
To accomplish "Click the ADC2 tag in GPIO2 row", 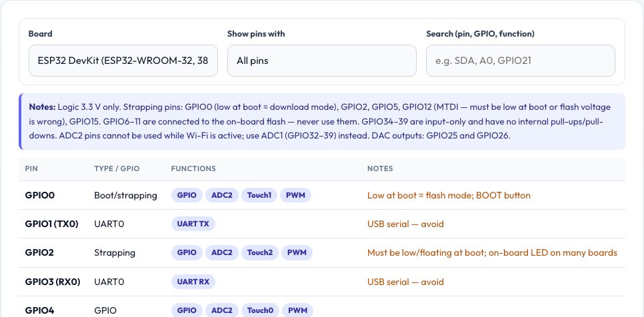I will click(222, 252).
